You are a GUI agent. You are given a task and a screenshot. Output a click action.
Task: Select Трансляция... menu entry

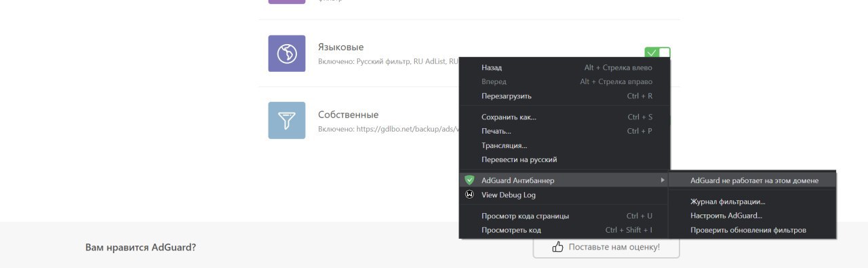[564, 145]
